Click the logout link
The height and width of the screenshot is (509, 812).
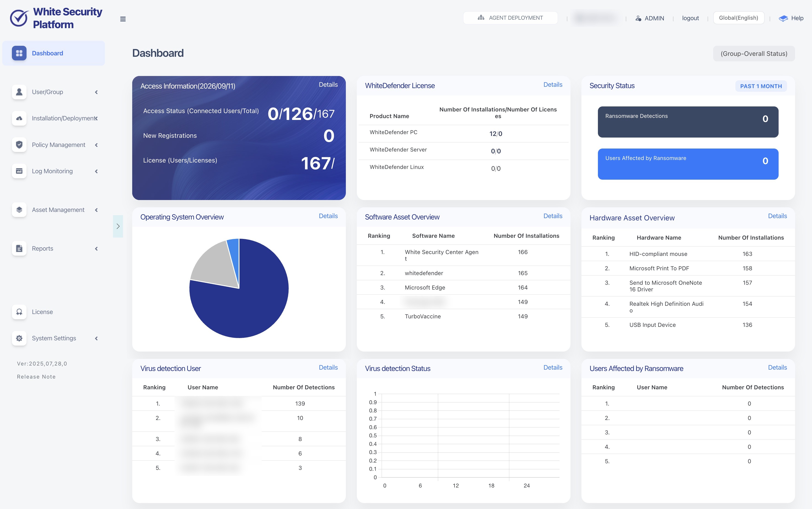coord(690,18)
